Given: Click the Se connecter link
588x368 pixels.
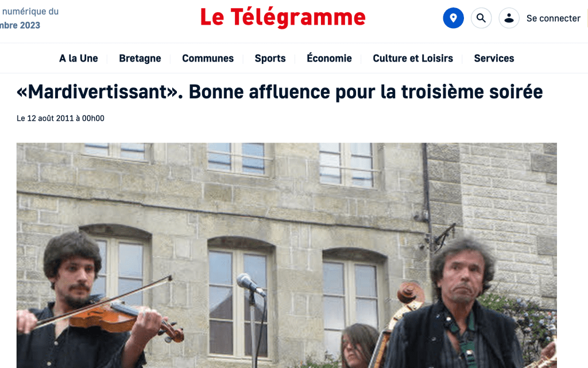Looking at the screenshot, I should coord(553,18).
